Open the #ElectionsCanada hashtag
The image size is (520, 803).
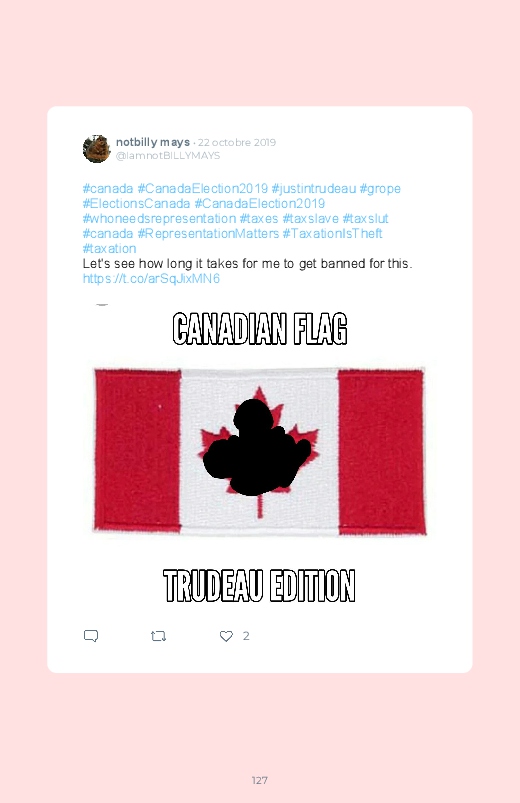pos(136,203)
